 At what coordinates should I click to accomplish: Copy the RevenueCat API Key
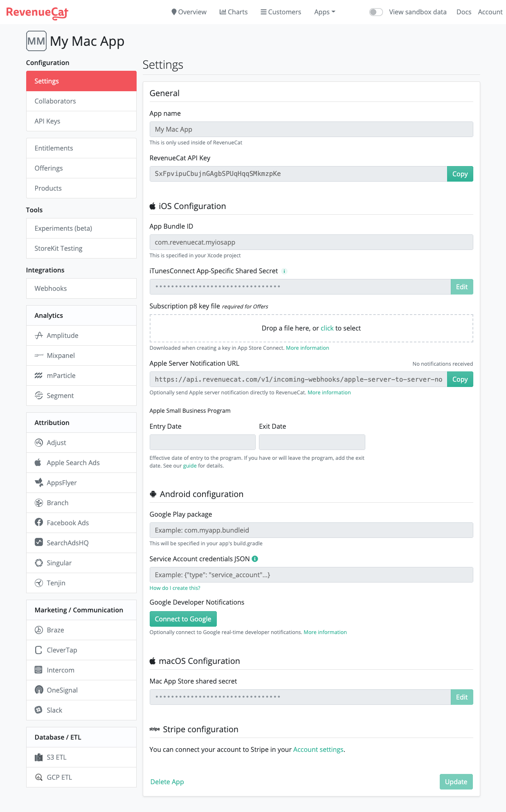(x=460, y=174)
